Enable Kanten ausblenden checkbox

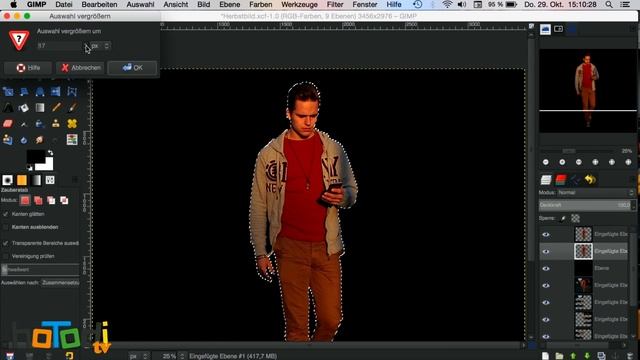tap(5, 227)
